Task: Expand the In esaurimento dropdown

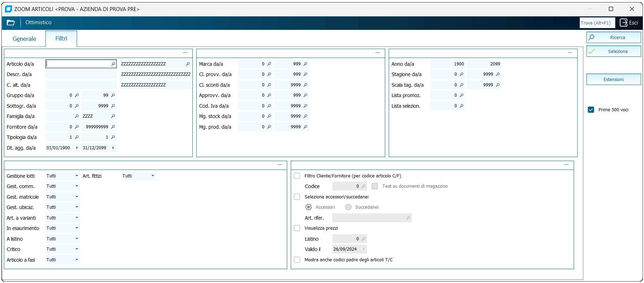Action: coord(77,228)
